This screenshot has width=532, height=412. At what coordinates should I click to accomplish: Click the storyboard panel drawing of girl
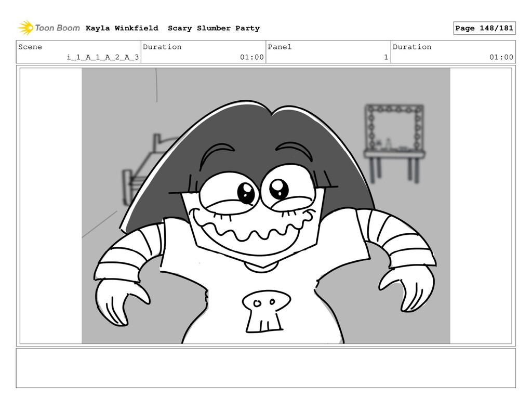(x=265, y=206)
